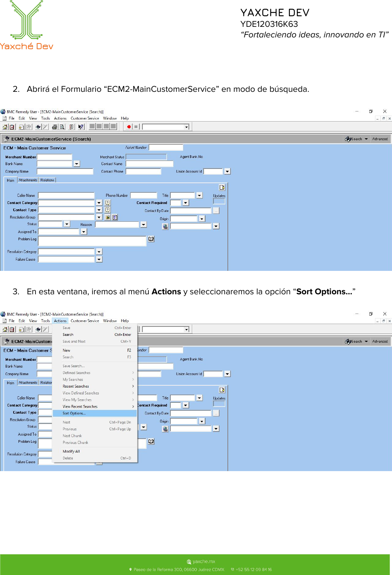
Task: Click Ticket Number field in step 2 form
Action: click(x=166, y=147)
